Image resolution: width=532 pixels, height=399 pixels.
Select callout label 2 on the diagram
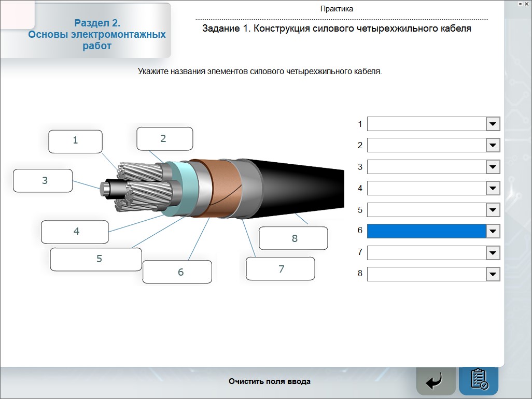[164, 139]
